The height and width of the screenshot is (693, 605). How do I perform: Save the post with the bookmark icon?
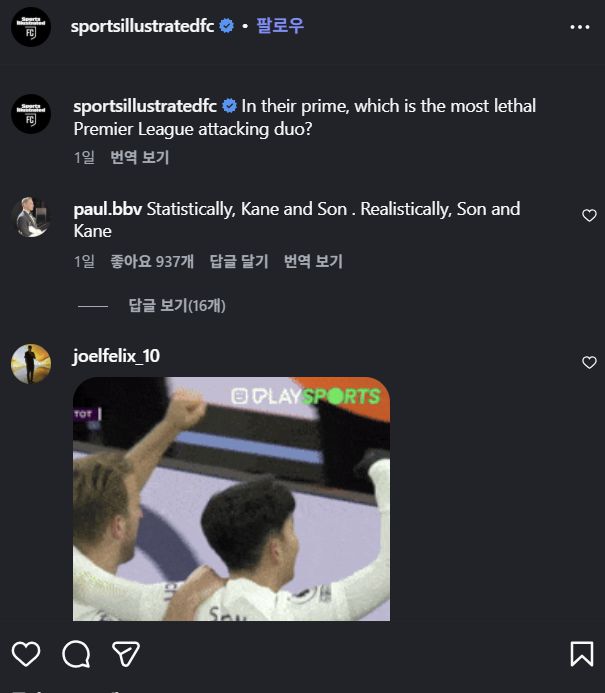pyautogui.click(x=581, y=654)
